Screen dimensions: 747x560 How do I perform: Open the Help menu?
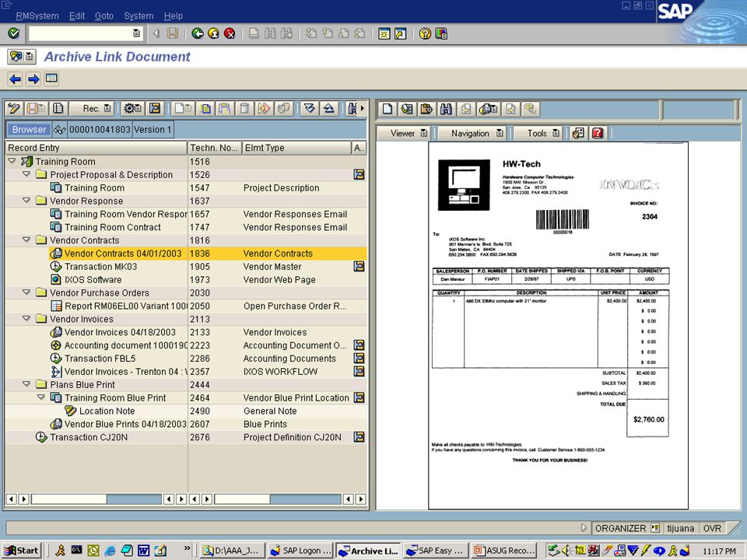click(174, 16)
